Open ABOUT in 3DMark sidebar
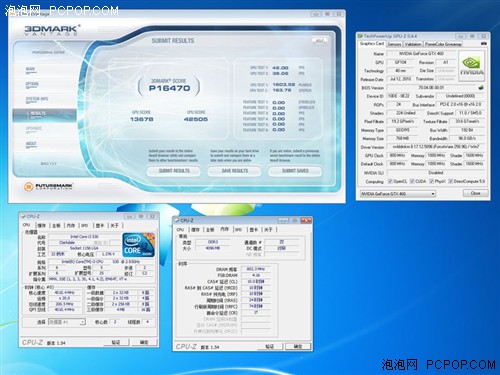 [x=31, y=143]
